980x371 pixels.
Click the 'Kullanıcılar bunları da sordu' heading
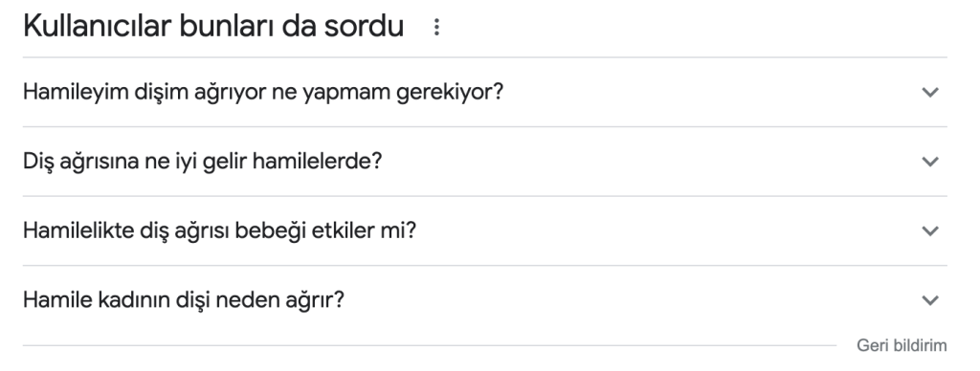point(213,27)
